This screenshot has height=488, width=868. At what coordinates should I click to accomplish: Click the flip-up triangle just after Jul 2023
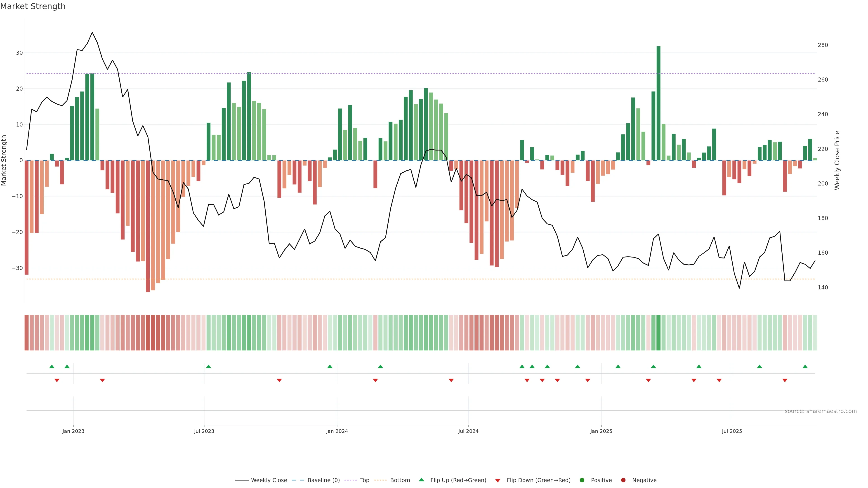(209, 366)
